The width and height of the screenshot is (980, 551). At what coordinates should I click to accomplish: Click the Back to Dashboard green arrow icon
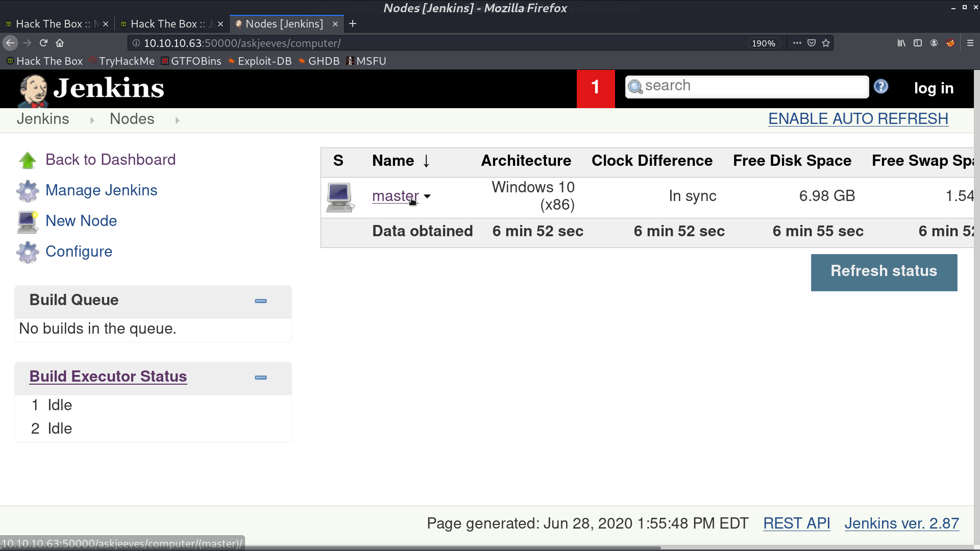(28, 160)
